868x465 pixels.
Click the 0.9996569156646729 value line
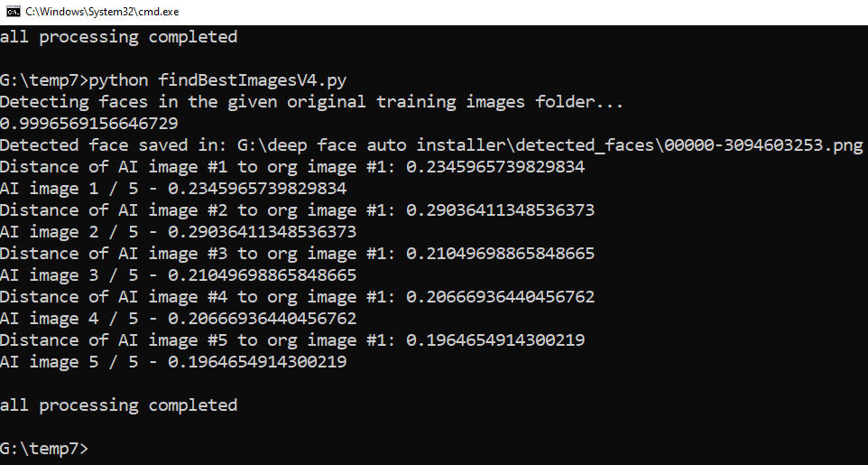pos(89,124)
